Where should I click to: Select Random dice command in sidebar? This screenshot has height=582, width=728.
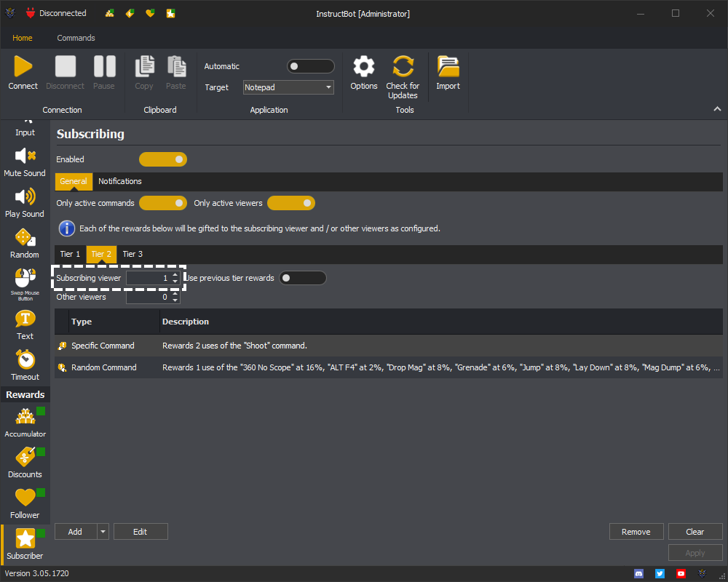(25, 244)
